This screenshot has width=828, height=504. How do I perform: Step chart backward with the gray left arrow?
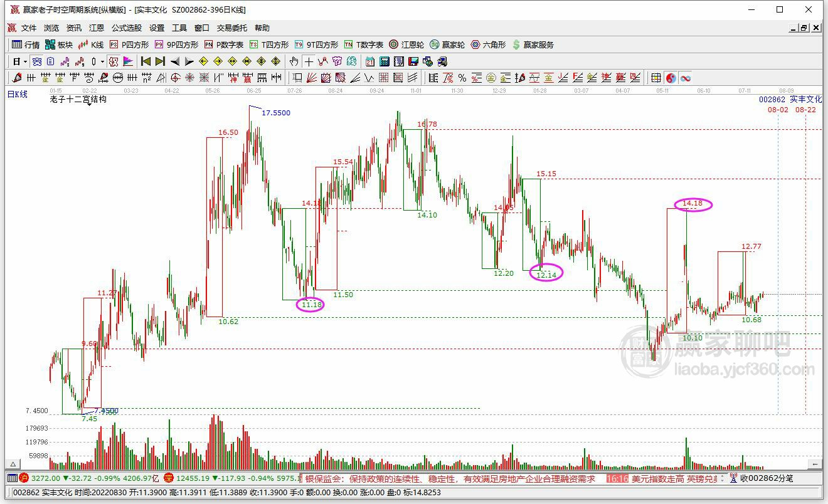(174, 61)
